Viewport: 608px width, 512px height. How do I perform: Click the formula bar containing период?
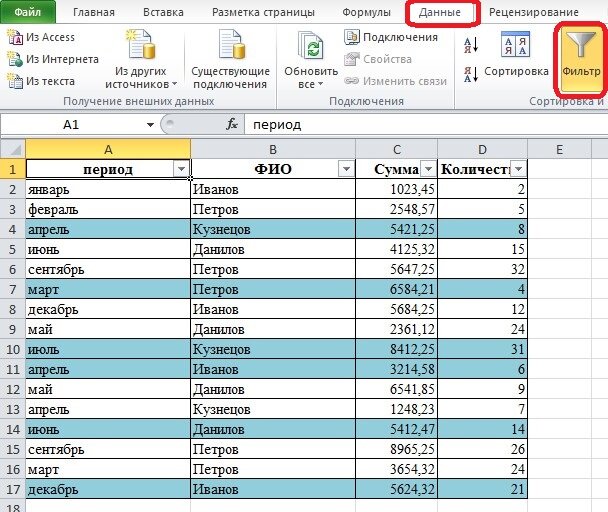pyautogui.click(x=426, y=125)
